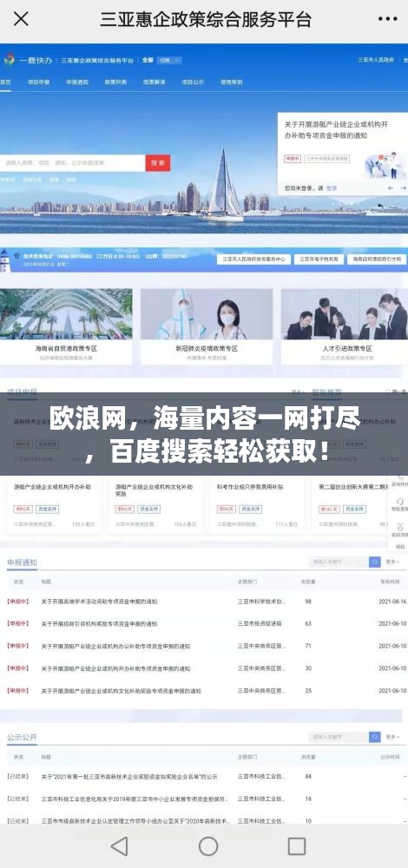The image size is (408, 868).
Task: Click search magnifier in 申报通知 section
Action: tap(375, 562)
